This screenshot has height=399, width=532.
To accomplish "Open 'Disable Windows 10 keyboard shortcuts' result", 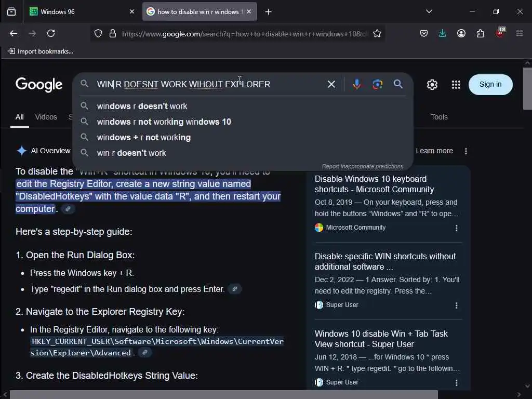I will point(374,184).
